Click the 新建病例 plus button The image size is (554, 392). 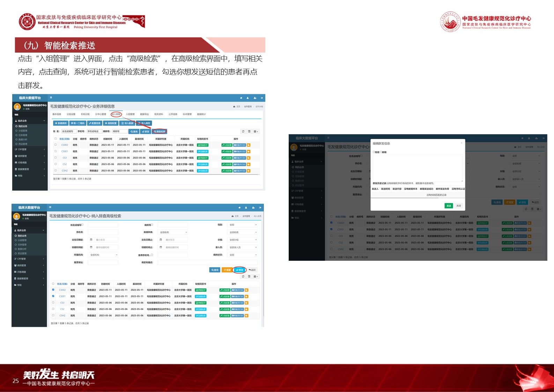(60, 123)
